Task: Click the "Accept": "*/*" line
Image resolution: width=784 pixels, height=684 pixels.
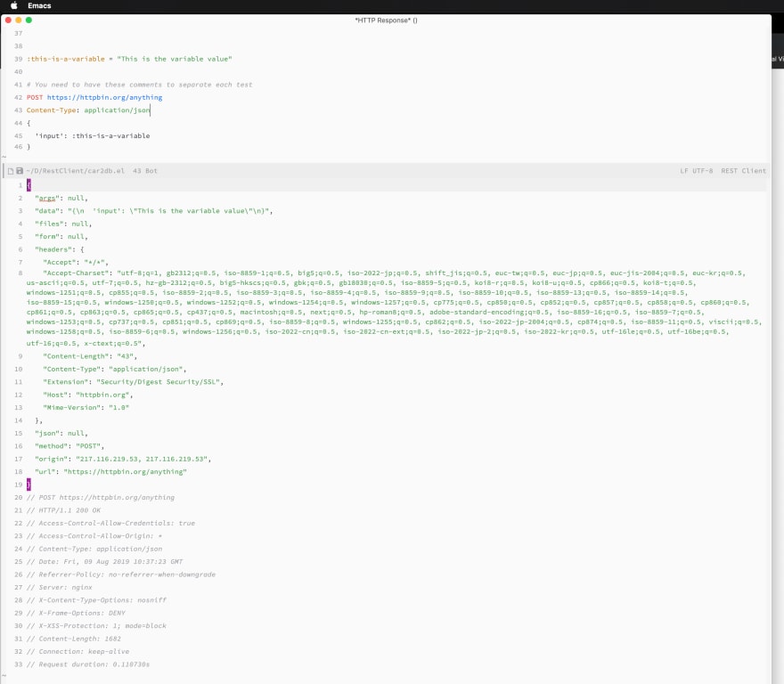Action: 76,263
